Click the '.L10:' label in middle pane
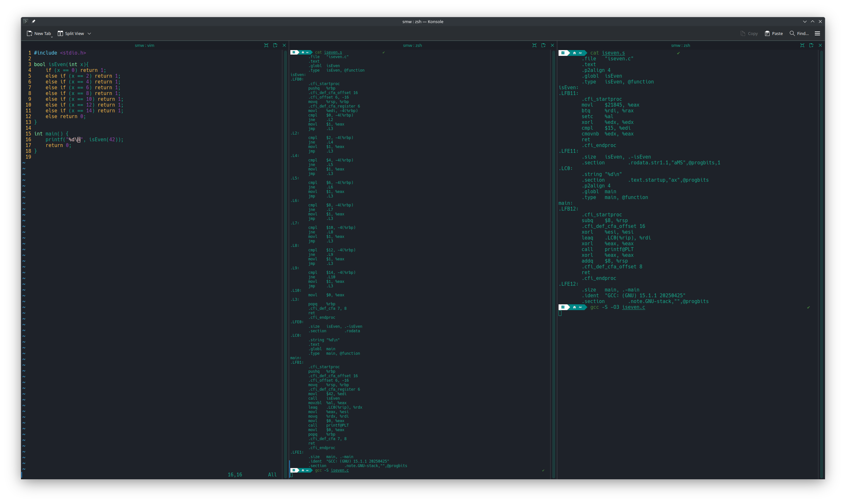 (x=296, y=291)
